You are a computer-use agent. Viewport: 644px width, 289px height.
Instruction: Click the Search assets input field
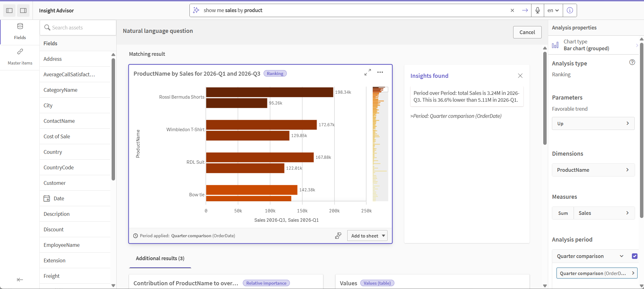[78, 28]
